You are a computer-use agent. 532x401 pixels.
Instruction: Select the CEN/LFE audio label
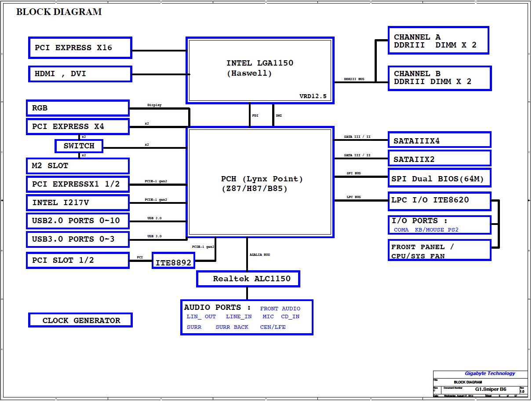pyautogui.click(x=273, y=327)
